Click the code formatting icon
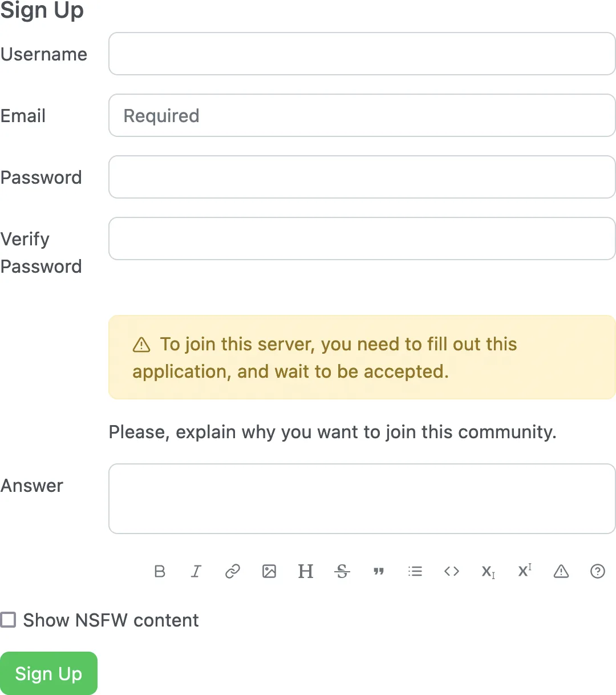The height and width of the screenshot is (695, 616). 452,571
